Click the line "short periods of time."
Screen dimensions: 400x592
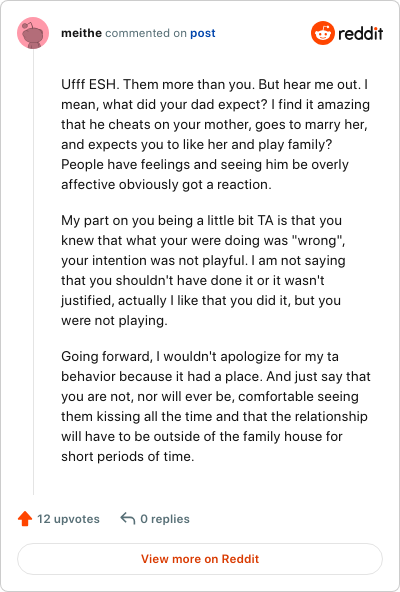pos(128,456)
